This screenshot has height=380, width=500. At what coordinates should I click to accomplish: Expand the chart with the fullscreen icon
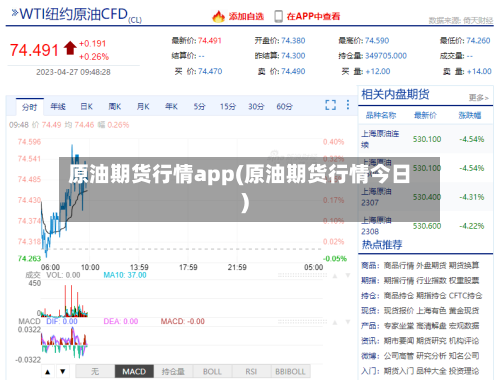(330, 105)
